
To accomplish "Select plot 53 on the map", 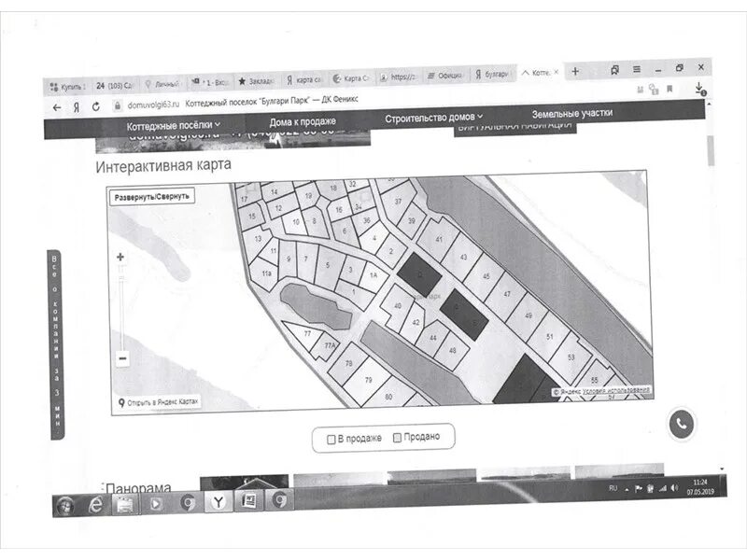I will 571,357.
